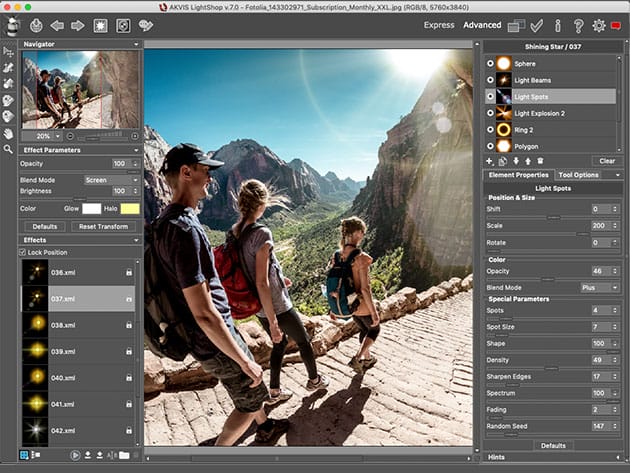Click the redo right arrow icon
This screenshot has height=473, width=630.
coord(79,25)
